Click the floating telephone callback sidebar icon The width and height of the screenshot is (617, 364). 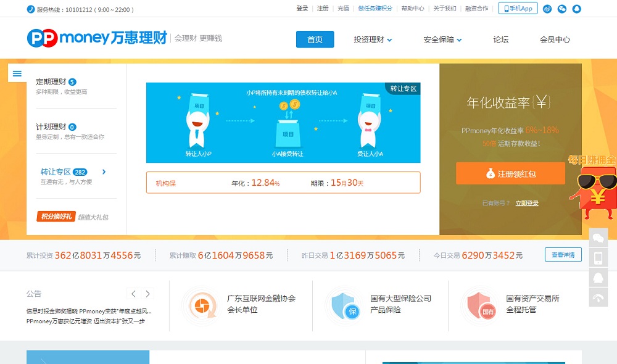[598, 297]
